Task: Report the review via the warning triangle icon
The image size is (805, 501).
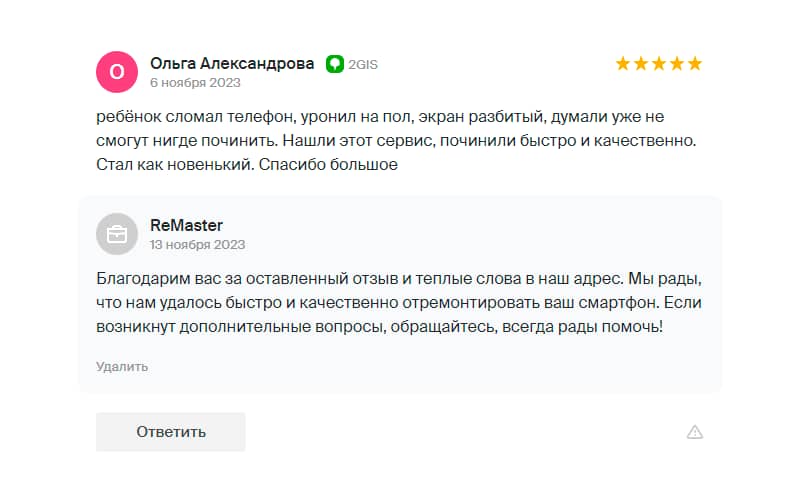Action: pos(695,432)
